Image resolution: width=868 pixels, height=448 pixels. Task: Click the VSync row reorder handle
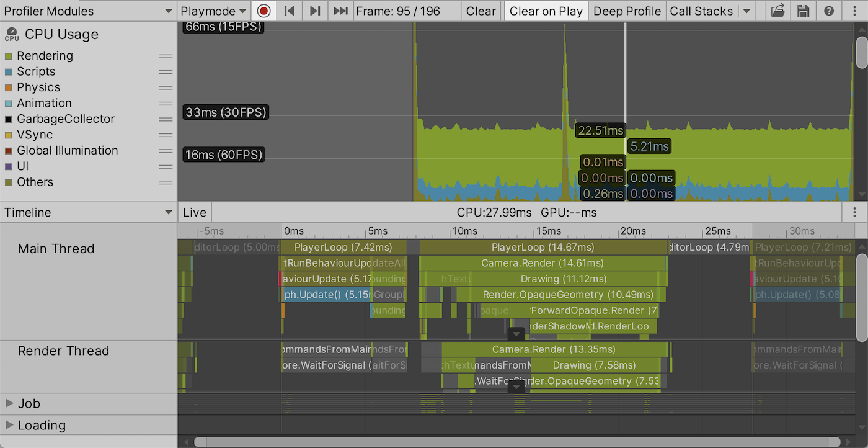pyautogui.click(x=166, y=135)
